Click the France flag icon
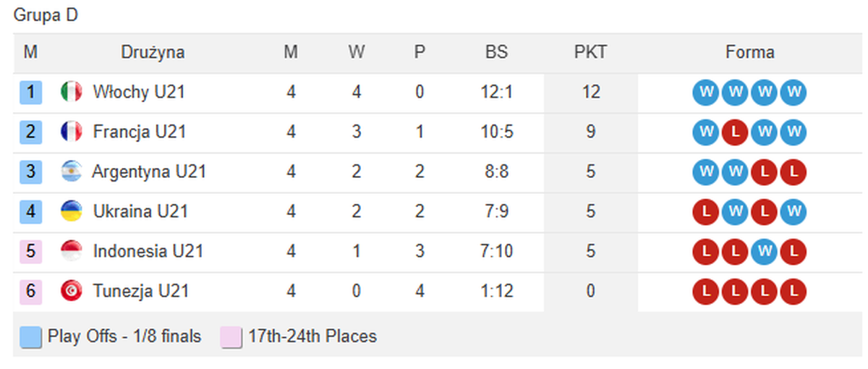 [71, 132]
